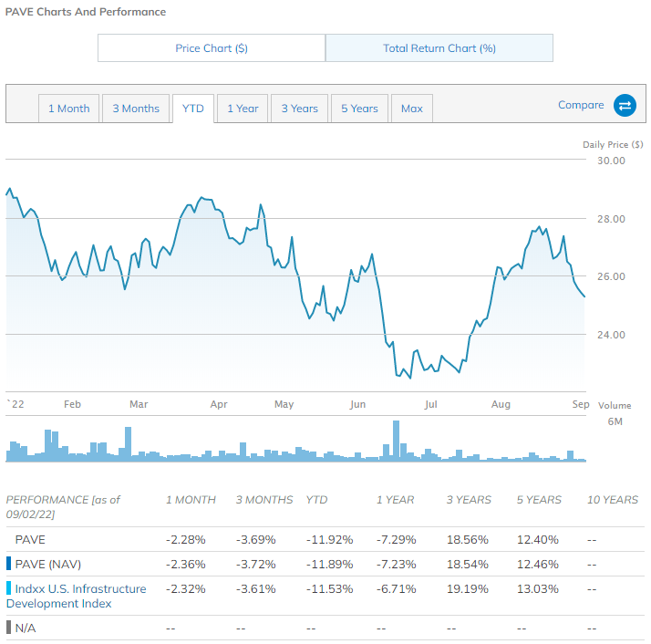Click the YTD column header in performance table
This screenshot has height=644, width=651.
pos(316,500)
